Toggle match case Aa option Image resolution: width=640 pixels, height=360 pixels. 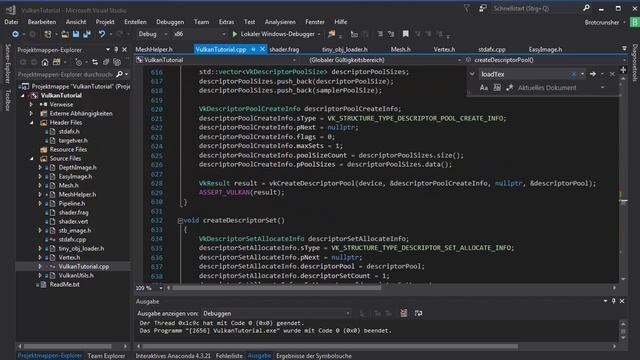tap(484, 88)
